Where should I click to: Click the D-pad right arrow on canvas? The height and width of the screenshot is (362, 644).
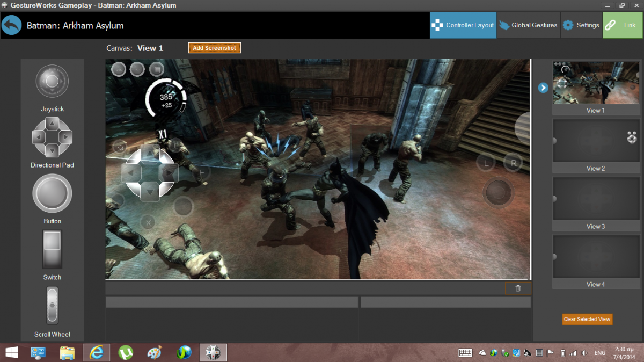coord(169,173)
